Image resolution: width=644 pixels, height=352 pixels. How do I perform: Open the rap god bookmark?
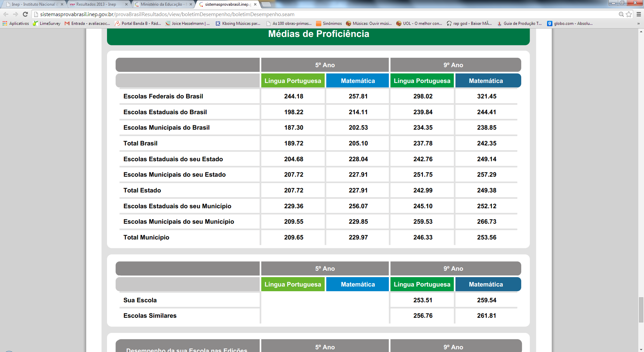pos(469,24)
